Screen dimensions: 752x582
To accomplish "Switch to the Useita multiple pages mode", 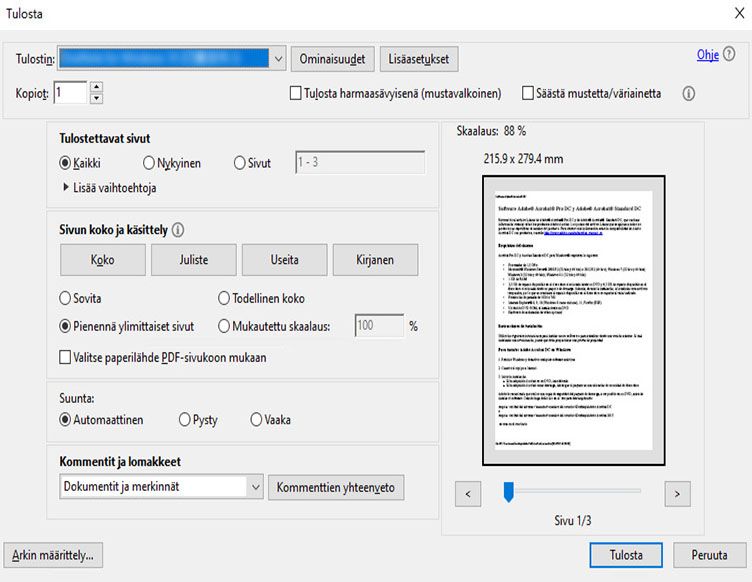I will (x=284, y=260).
